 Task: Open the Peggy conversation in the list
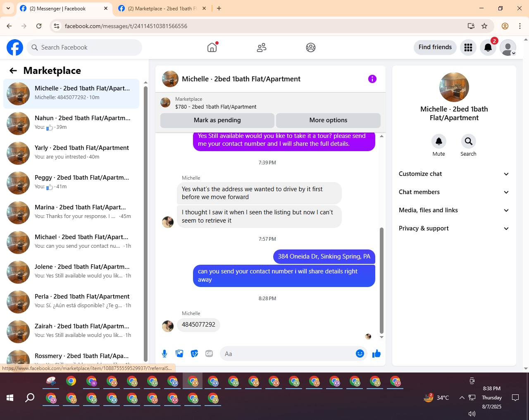[x=71, y=183]
